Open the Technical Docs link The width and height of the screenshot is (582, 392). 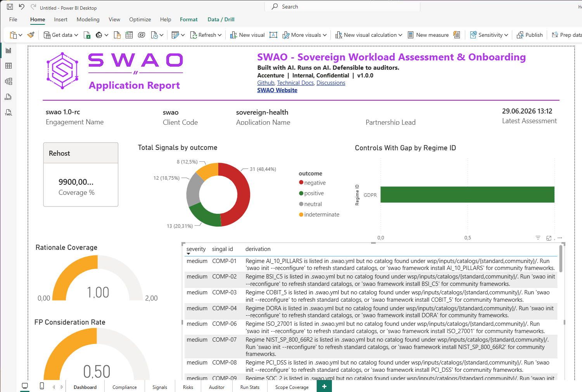(295, 83)
